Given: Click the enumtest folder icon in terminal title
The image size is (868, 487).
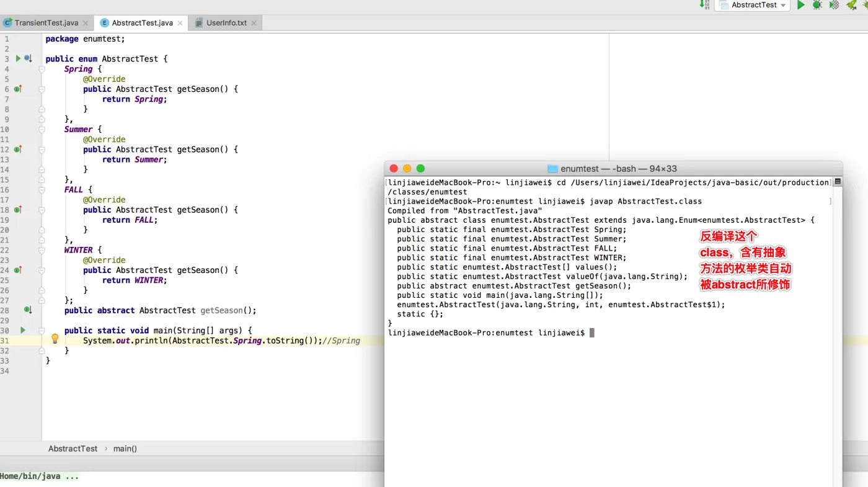Looking at the screenshot, I should (x=553, y=169).
